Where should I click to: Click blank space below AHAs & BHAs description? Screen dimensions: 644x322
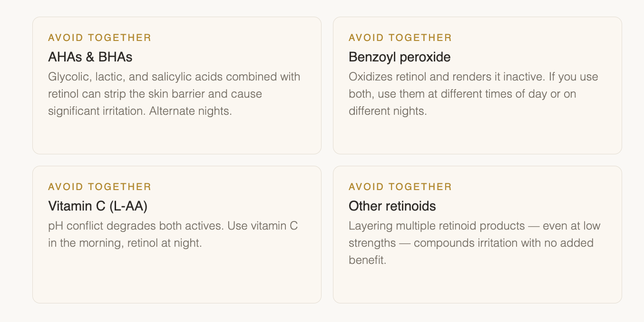pos(176,136)
